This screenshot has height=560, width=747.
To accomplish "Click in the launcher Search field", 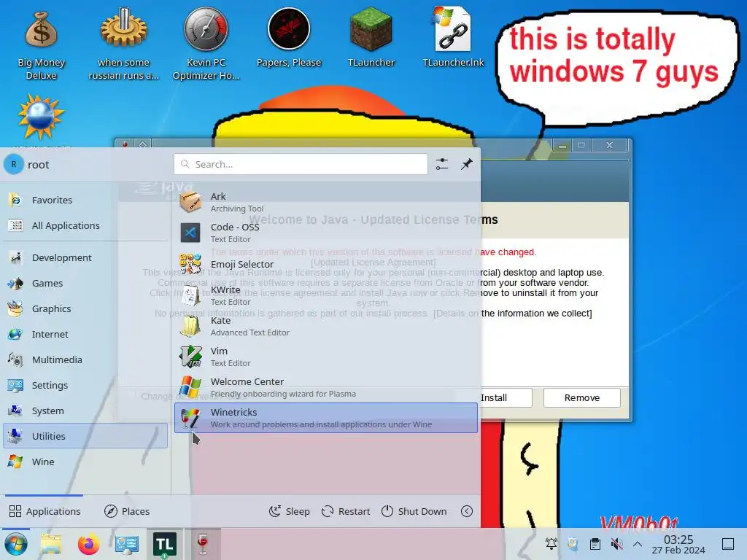I will pyautogui.click(x=301, y=164).
